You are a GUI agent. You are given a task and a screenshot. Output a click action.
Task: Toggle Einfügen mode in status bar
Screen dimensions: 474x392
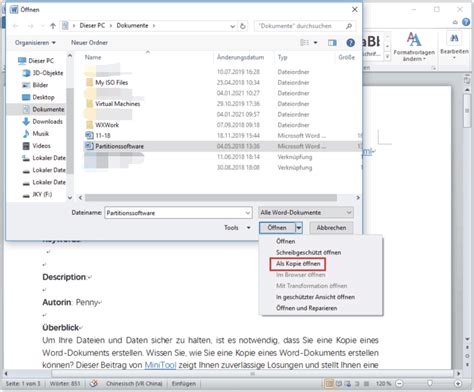click(184, 384)
